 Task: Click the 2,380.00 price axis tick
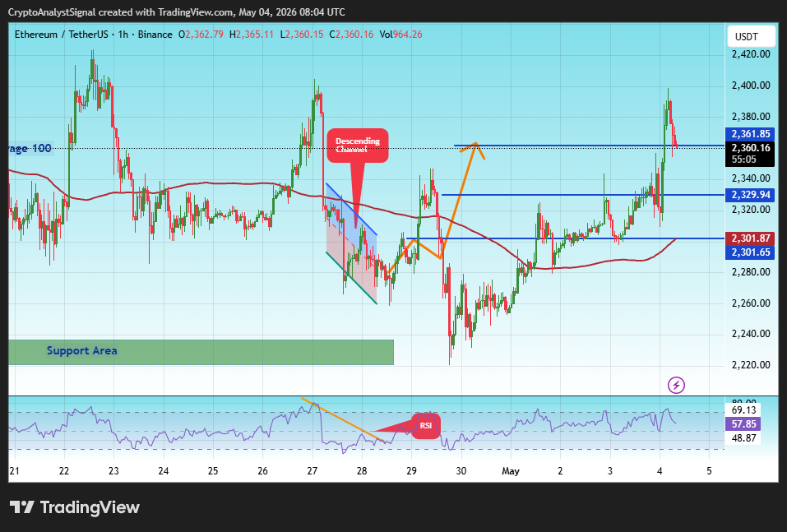point(751,117)
